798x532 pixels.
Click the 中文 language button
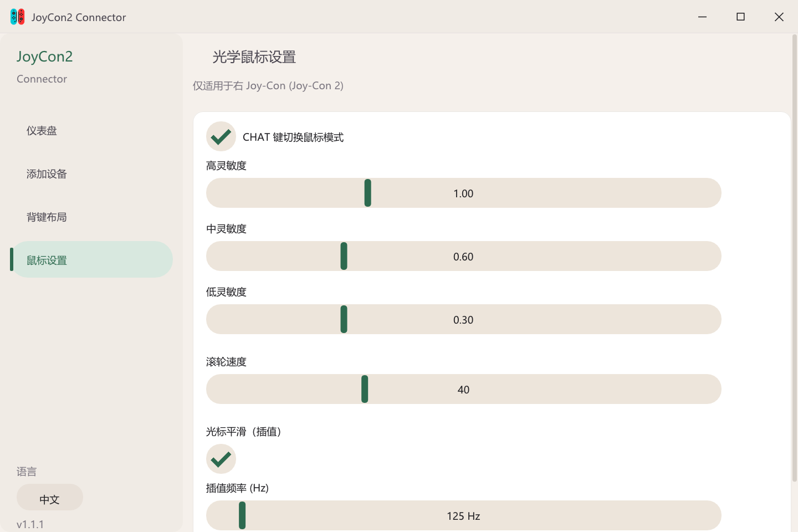[x=50, y=497]
